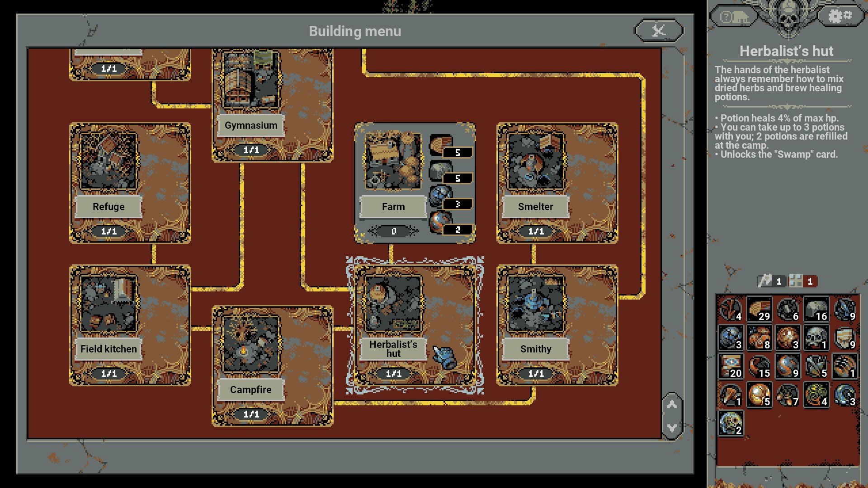The height and width of the screenshot is (488, 868).
Task: Select the orange shard resource with count 1
Action: tap(731, 394)
